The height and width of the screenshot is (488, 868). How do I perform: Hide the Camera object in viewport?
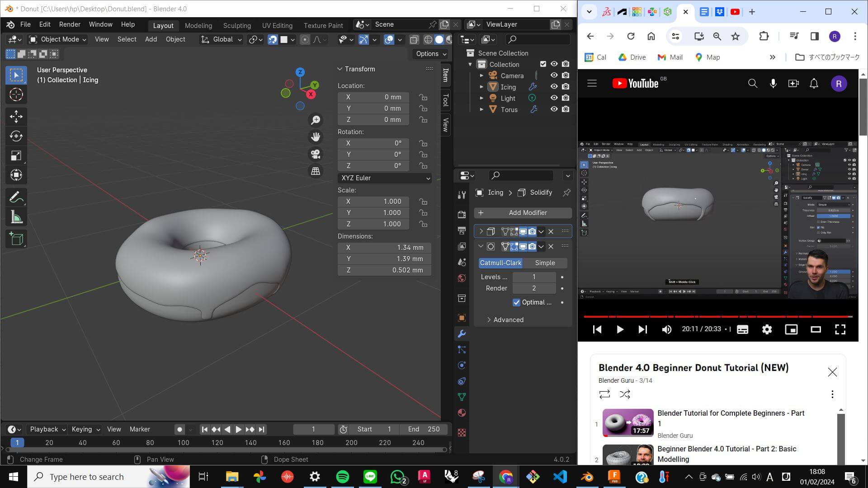click(554, 75)
